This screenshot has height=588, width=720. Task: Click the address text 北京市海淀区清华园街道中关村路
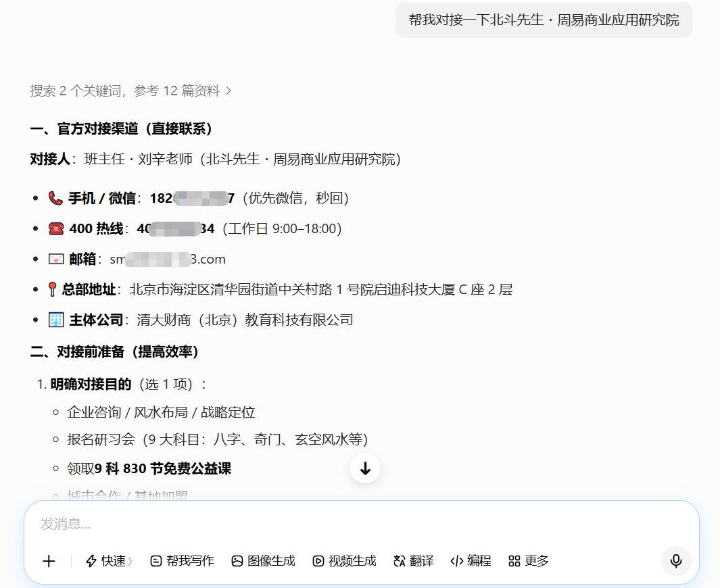point(231,290)
